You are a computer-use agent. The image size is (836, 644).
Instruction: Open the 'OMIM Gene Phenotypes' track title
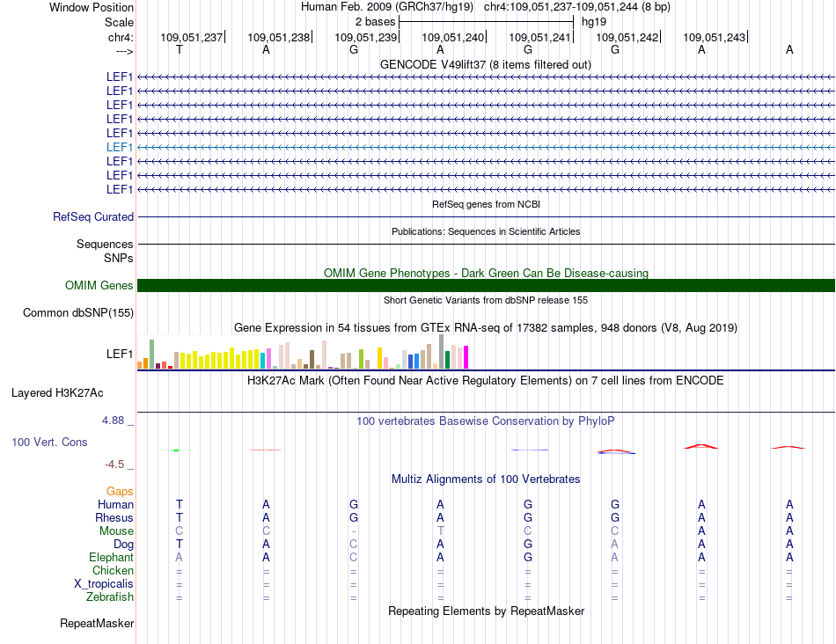click(486, 273)
